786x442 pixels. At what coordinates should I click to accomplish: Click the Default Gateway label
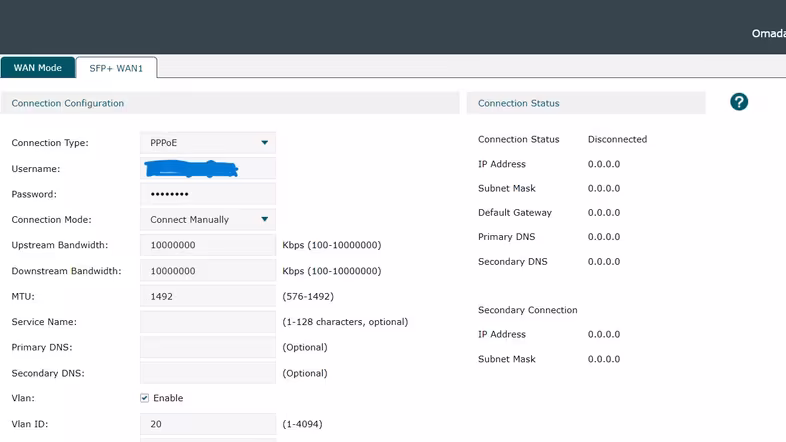(x=515, y=212)
